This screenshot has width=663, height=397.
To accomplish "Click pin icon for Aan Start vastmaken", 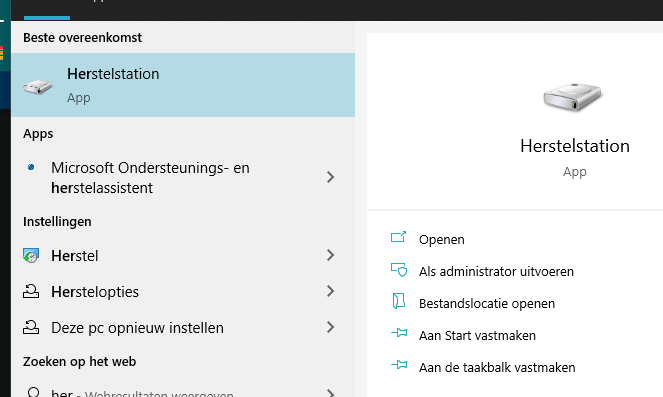I will pyautogui.click(x=399, y=333).
